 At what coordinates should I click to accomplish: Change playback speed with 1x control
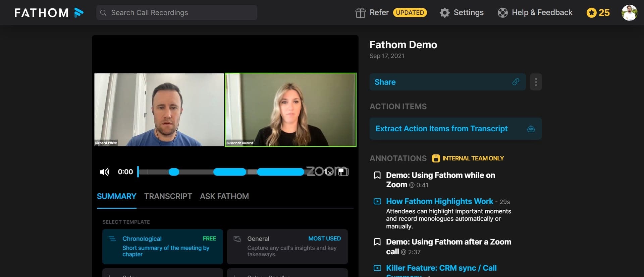[x=328, y=172]
